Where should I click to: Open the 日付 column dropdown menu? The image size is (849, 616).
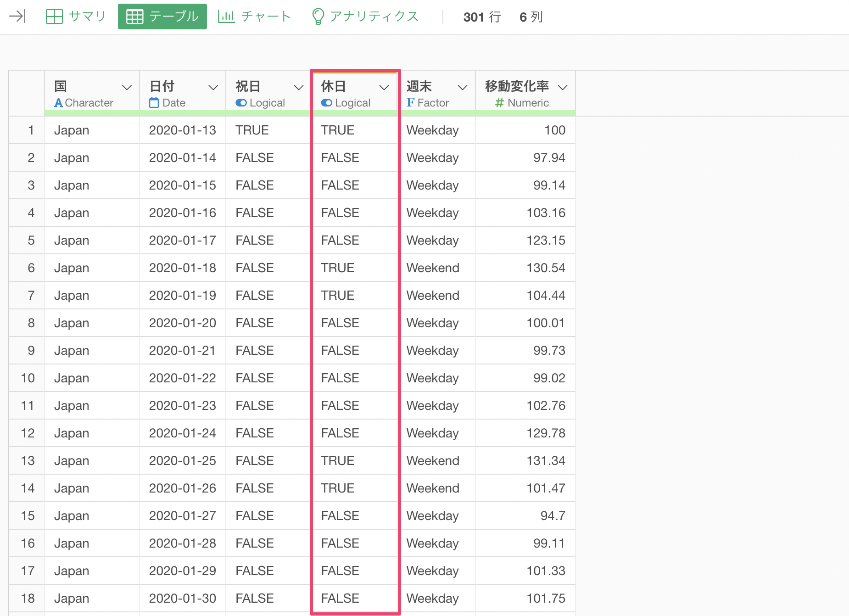point(213,87)
